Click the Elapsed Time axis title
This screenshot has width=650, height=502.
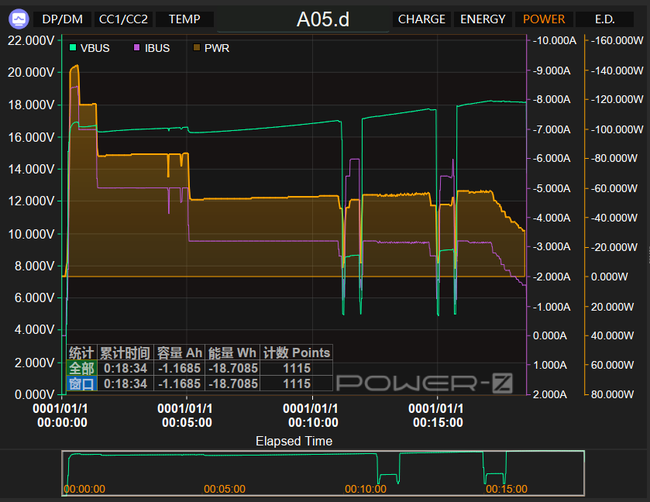[294, 441]
